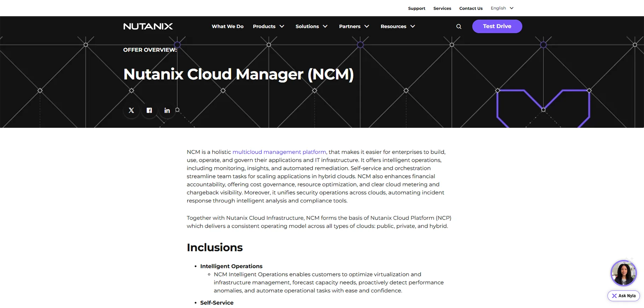
Task: Click the Inclusions heading
Action: click(214, 247)
